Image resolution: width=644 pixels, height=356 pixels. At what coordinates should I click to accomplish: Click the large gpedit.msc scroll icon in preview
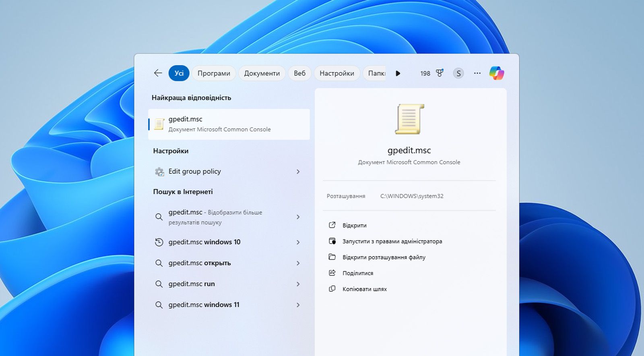(x=409, y=119)
